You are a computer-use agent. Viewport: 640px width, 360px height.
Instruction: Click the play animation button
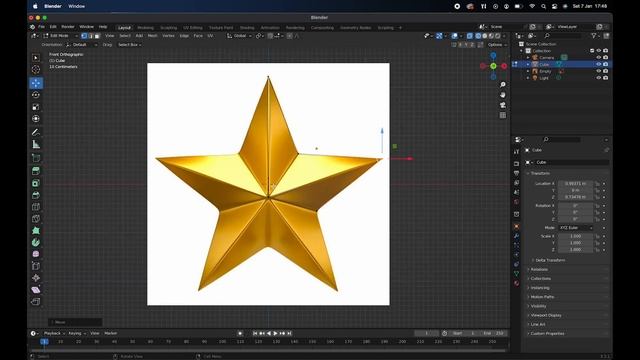click(x=276, y=333)
